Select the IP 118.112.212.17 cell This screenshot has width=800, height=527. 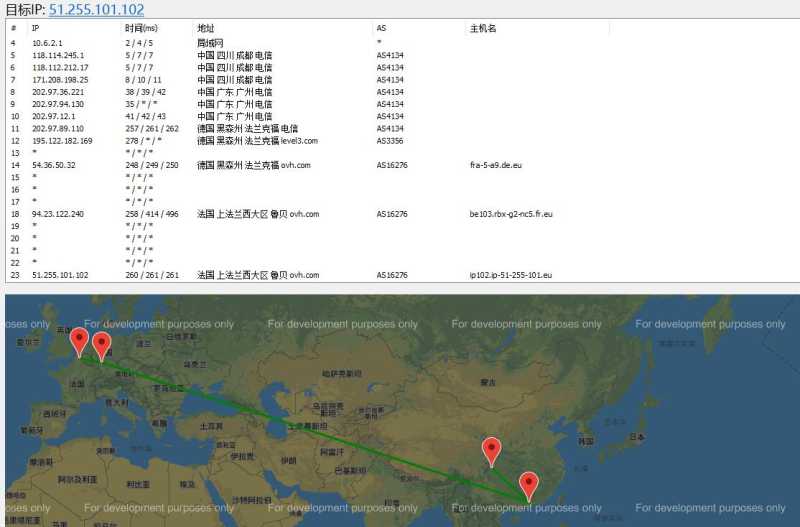pos(60,67)
